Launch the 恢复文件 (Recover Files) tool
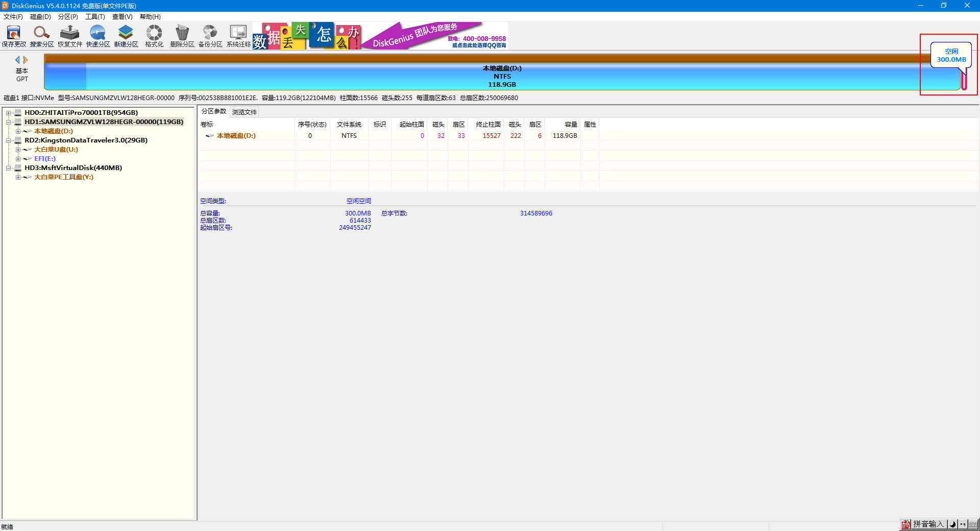This screenshot has height=531, width=980. point(70,36)
